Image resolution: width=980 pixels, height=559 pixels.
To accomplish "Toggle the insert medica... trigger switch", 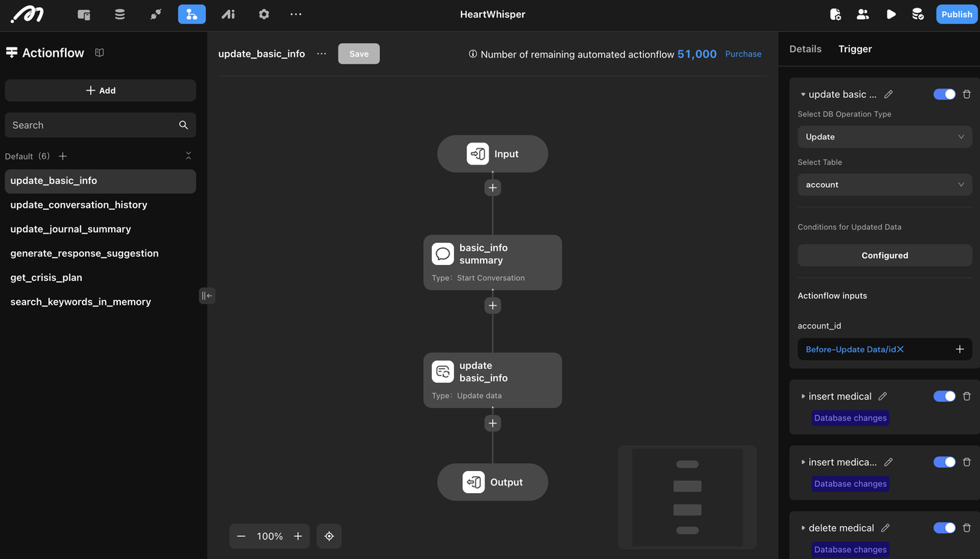I will click(944, 462).
